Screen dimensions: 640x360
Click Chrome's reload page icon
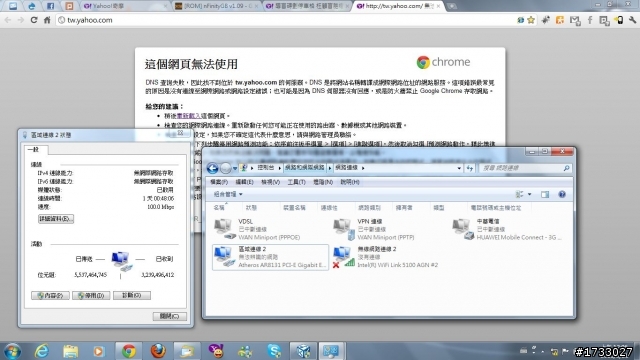point(34,20)
